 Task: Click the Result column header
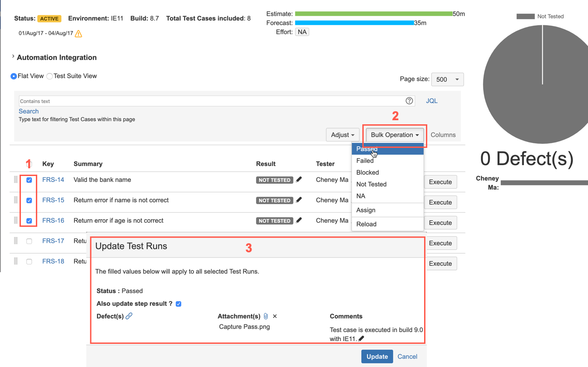pos(266,164)
